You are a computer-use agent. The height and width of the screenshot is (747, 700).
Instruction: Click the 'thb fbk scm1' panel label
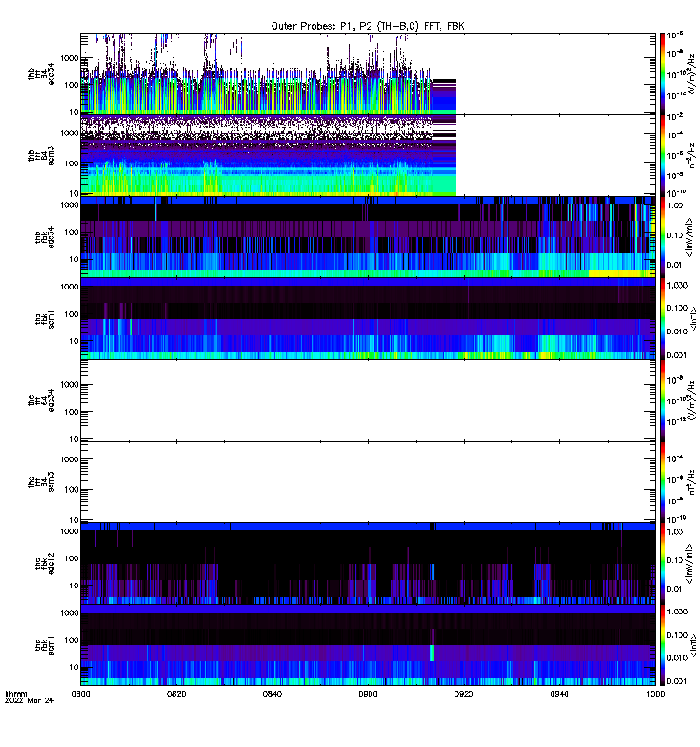coord(45,318)
